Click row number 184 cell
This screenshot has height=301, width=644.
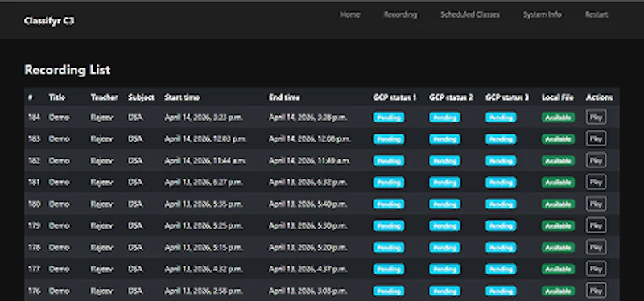(x=34, y=118)
